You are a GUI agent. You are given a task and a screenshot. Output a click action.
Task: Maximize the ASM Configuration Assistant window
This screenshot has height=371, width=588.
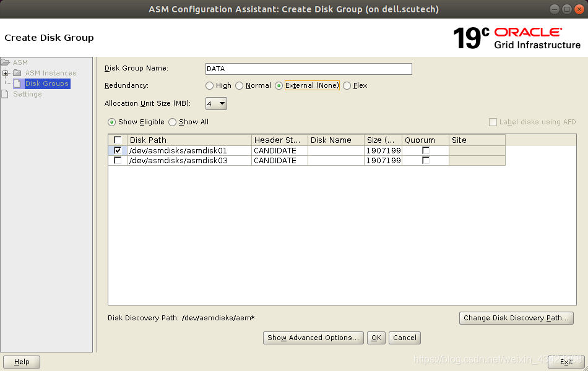coord(567,9)
